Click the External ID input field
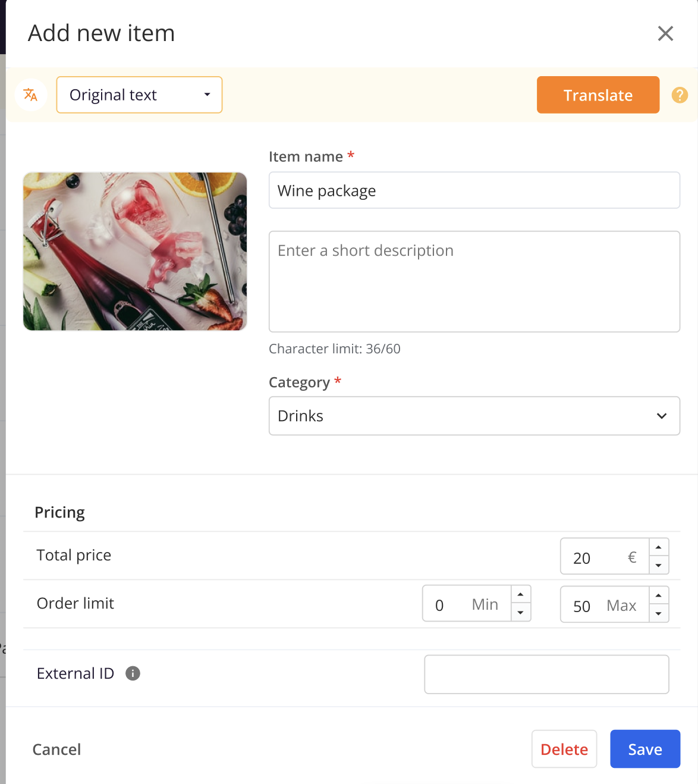The image size is (698, 784). tap(546, 675)
